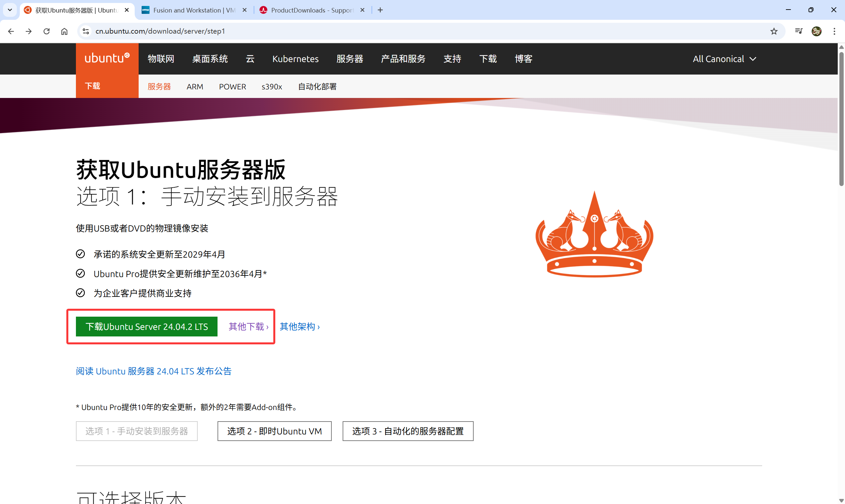Open the tab search chevron

click(x=10, y=10)
